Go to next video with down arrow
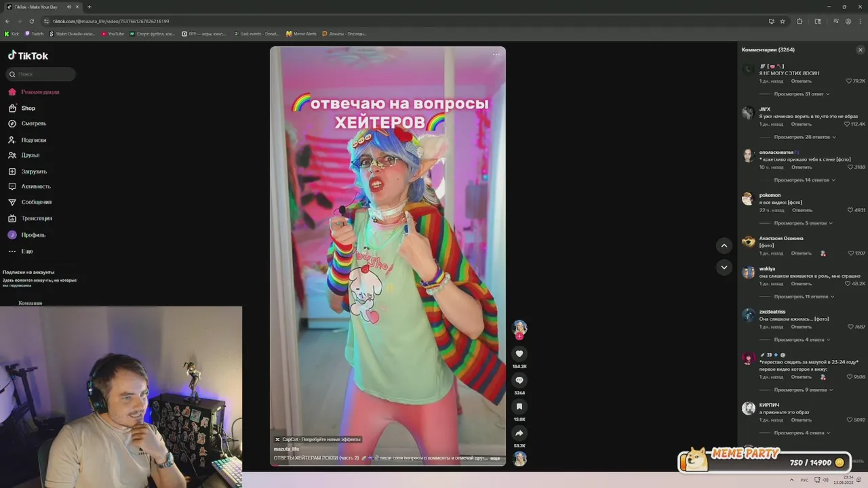This screenshot has width=868, height=488. (724, 267)
